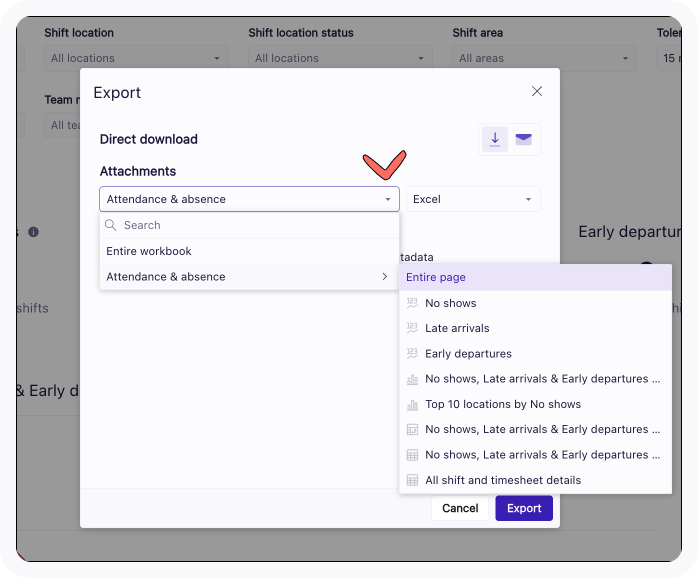Select All shift and timesheet details
698x578 pixels.
(536, 480)
